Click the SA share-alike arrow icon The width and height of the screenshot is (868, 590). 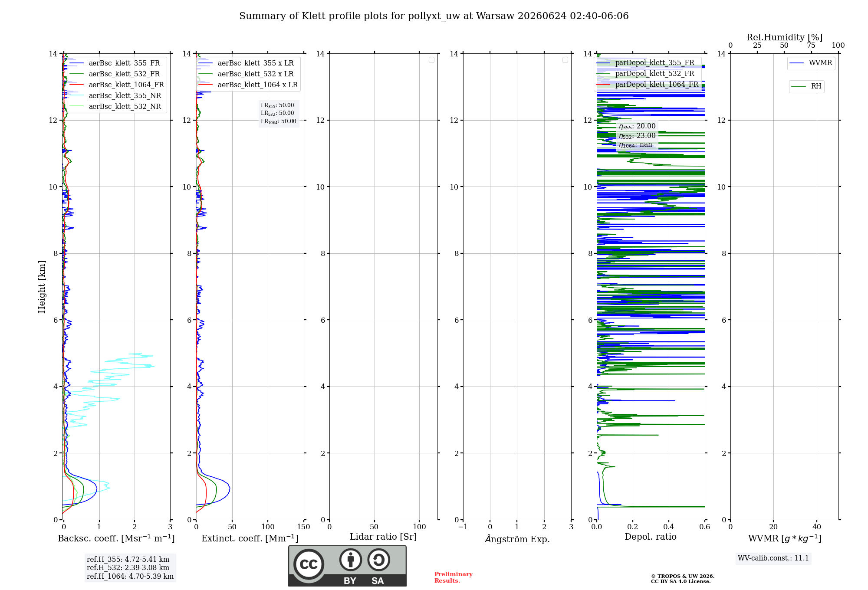pos(378,560)
